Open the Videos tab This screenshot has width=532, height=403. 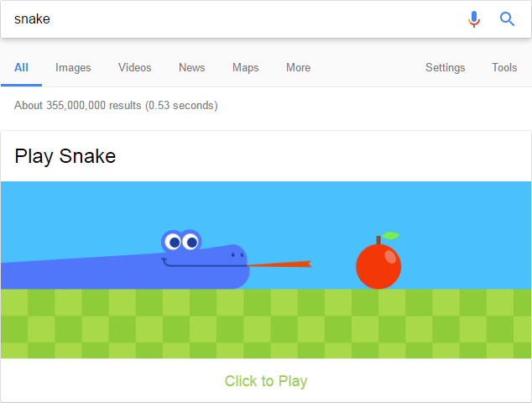tap(135, 67)
